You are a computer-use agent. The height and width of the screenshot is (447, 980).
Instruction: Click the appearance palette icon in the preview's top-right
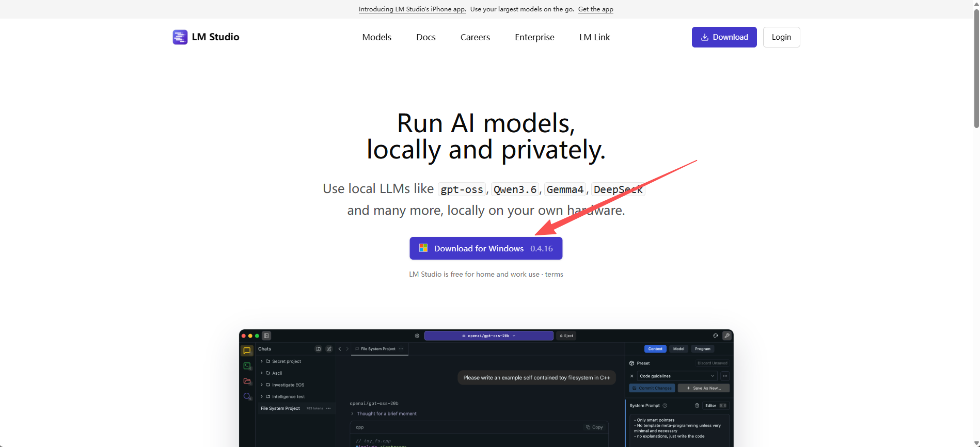point(715,336)
